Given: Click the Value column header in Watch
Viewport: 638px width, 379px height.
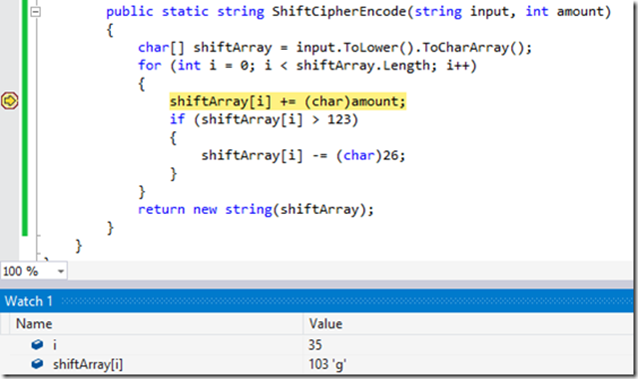Looking at the screenshot, I should pos(326,324).
